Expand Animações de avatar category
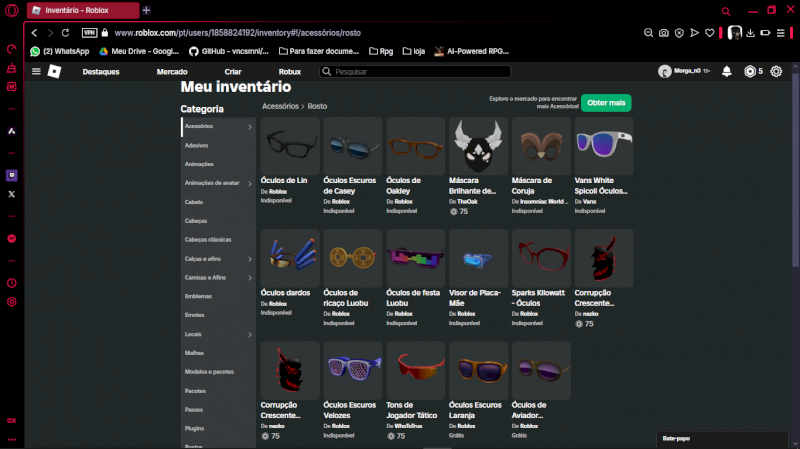Screen dimensions: 800x449 tap(218, 183)
